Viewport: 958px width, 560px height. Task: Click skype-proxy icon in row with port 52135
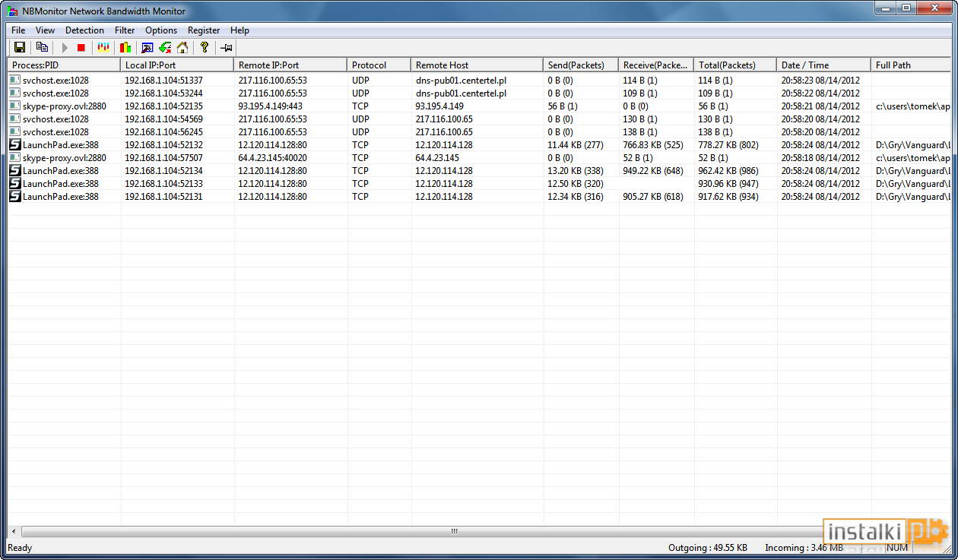[15, 106]
